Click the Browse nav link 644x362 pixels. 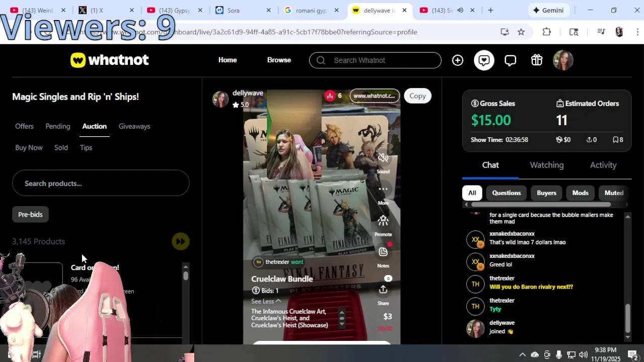[279, 60]
